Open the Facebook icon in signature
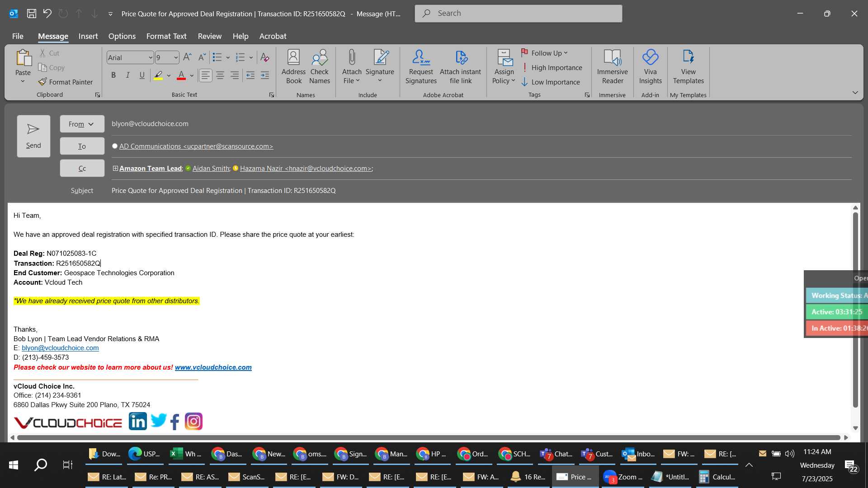This screenshot has width=868, height=488. click(x=175, y=422)
